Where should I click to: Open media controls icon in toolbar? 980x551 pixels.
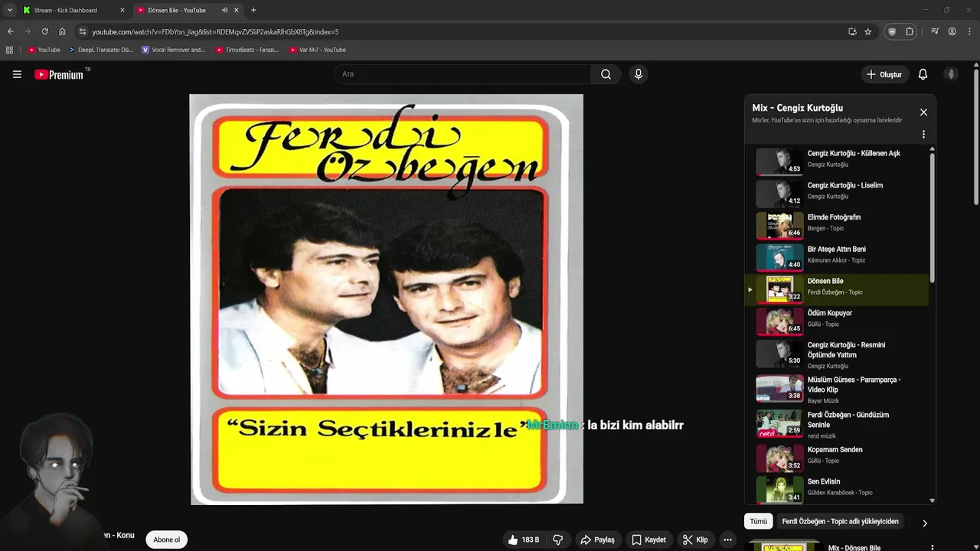tap(934, 31)
